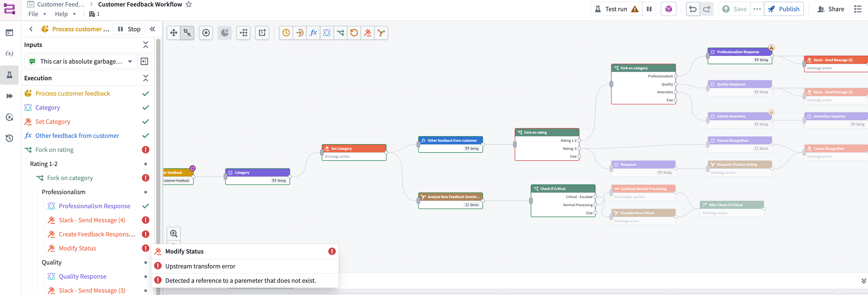Pause the test run
Image resolution: width=868 pixels, height=295 pixels.
(649, 9)
